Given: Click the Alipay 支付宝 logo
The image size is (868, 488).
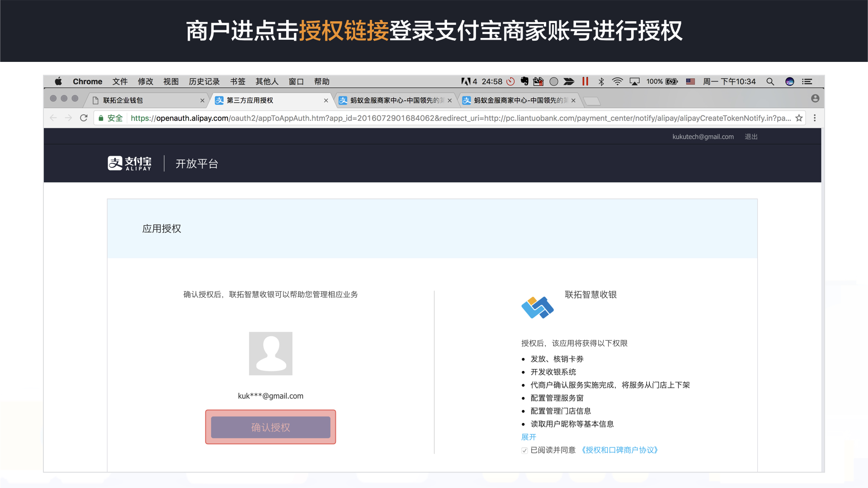Looking at the screenshot, I should click(129, 163).
